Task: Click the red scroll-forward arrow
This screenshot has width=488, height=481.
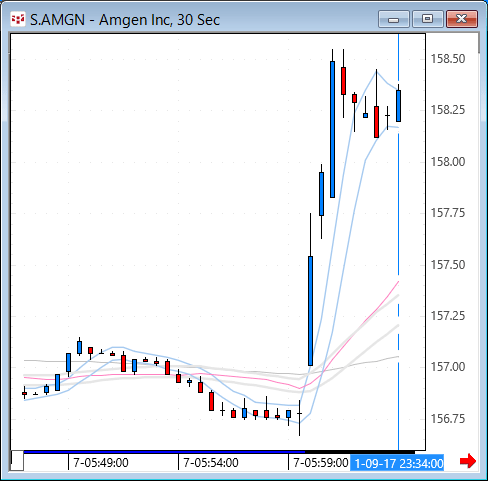Action: (468, 461)
